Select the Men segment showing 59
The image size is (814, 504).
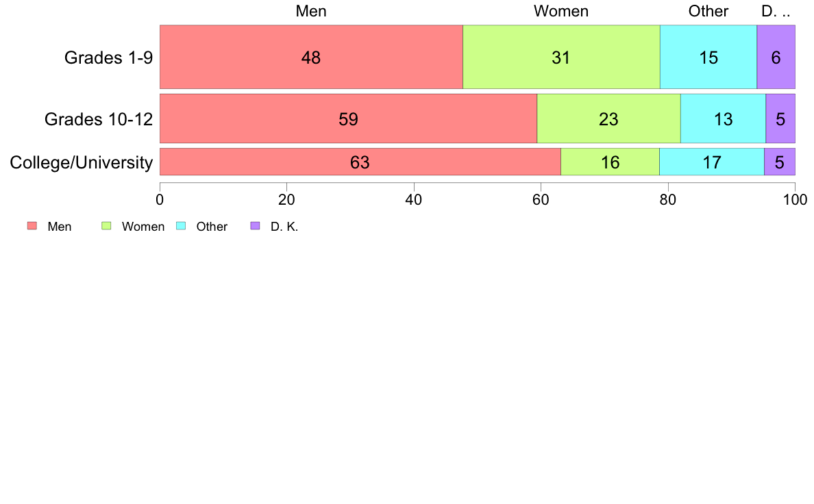click(348, 118)
